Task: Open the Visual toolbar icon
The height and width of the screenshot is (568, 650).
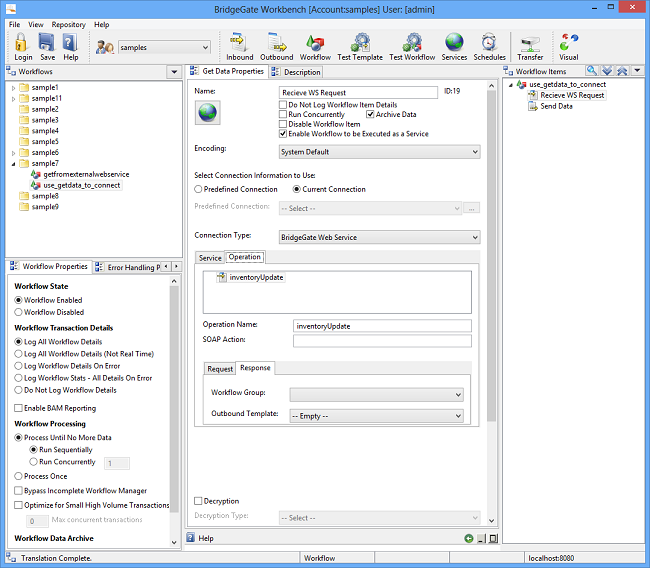Action: 568,46
